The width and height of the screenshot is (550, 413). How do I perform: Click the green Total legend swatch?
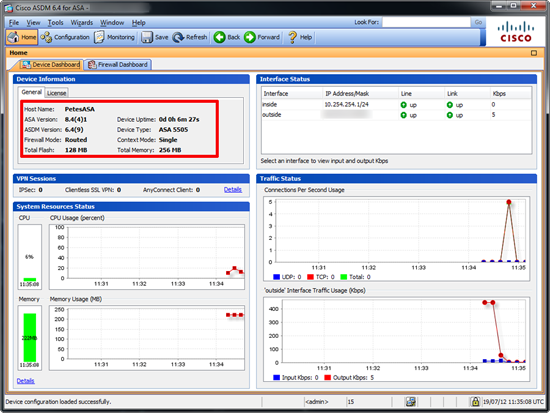click(344, 277)
